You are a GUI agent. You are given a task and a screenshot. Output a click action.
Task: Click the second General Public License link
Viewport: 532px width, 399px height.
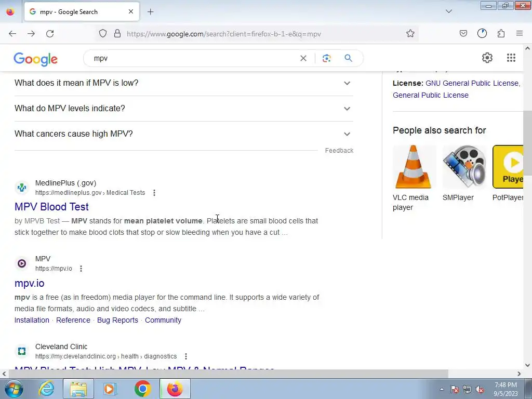pyautogui.click(x=431, y=96)
